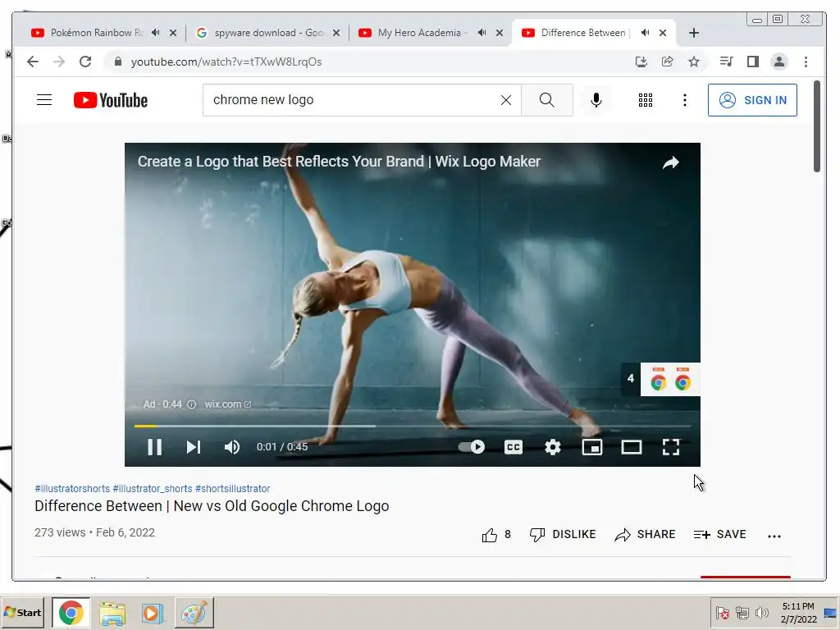Seek on the video progress bar
This screenshot has height=630, width=840.
(x=413, y=426)
